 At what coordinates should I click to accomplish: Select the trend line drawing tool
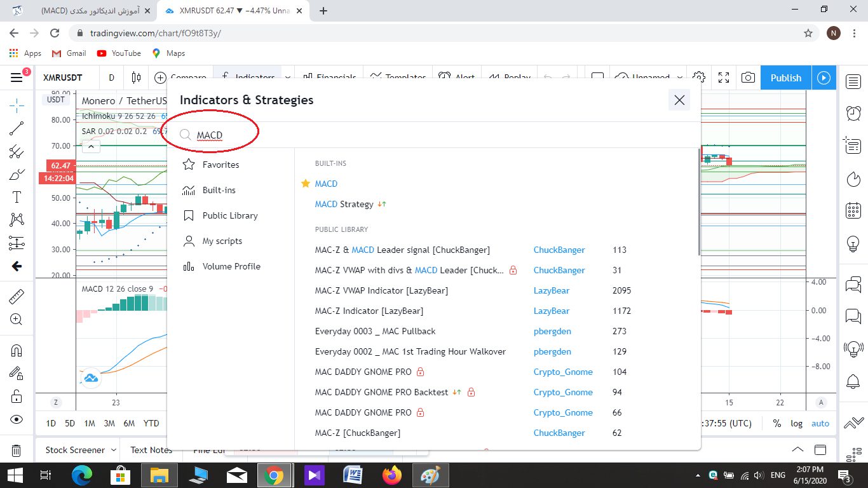[x=17, y=128]
